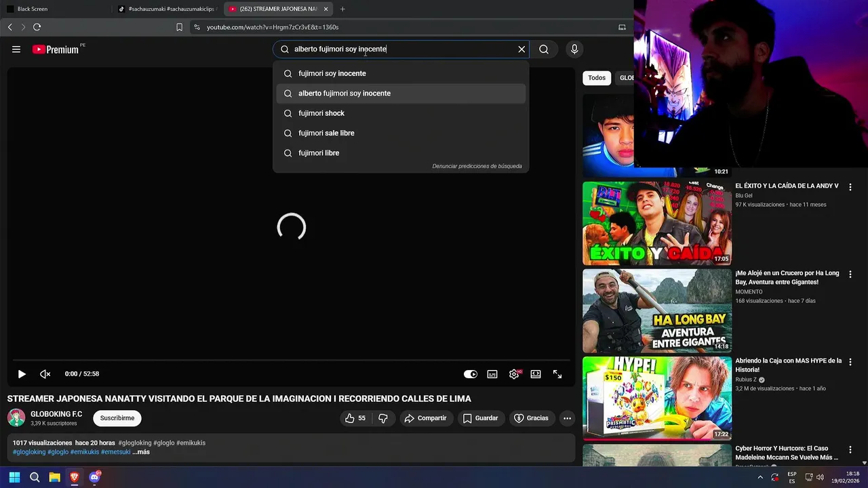Open the MAS HYPE box video thumbnail
The image size is (868, 488).
click(657, 399)
